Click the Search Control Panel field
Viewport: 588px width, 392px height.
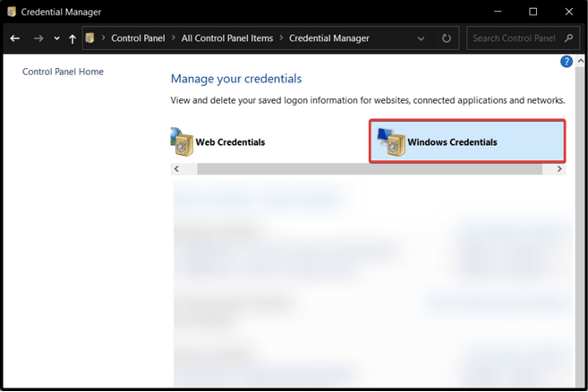click(x=524, y=38)
